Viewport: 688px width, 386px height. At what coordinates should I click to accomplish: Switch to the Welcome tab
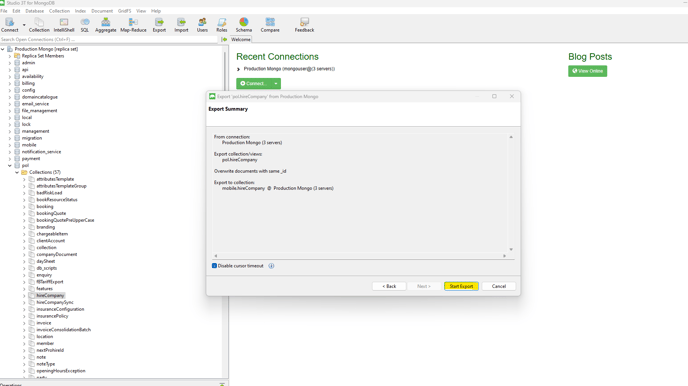tap(240, 39)
